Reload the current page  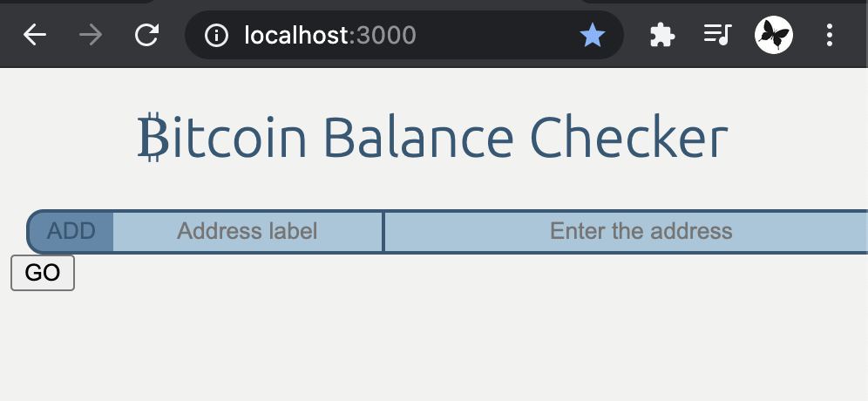(146, 35)
